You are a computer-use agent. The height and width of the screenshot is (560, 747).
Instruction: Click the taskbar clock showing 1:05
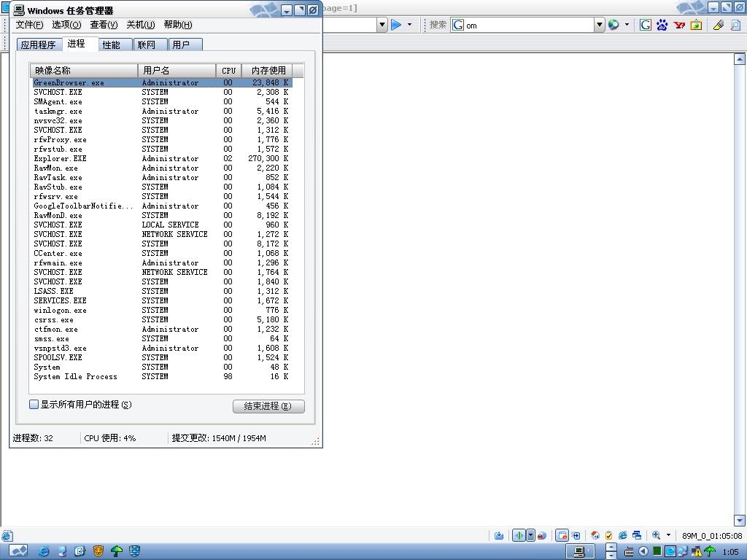[730, 552]
